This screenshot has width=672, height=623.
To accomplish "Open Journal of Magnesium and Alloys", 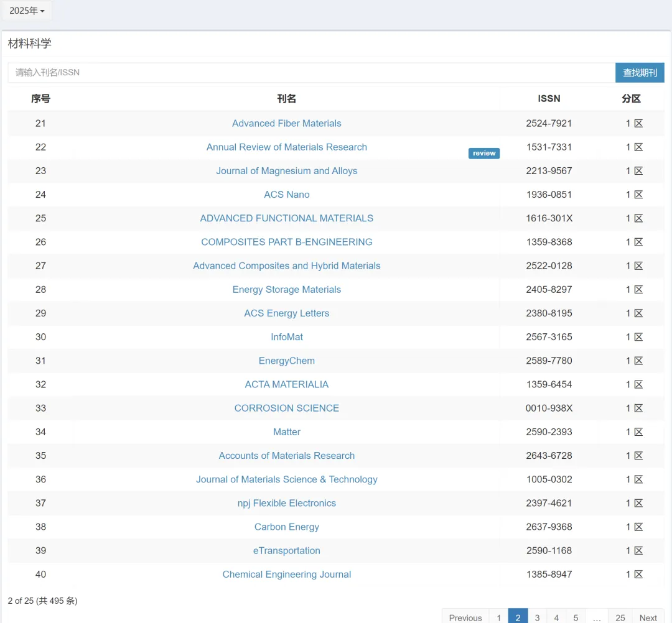I will 286,171.
